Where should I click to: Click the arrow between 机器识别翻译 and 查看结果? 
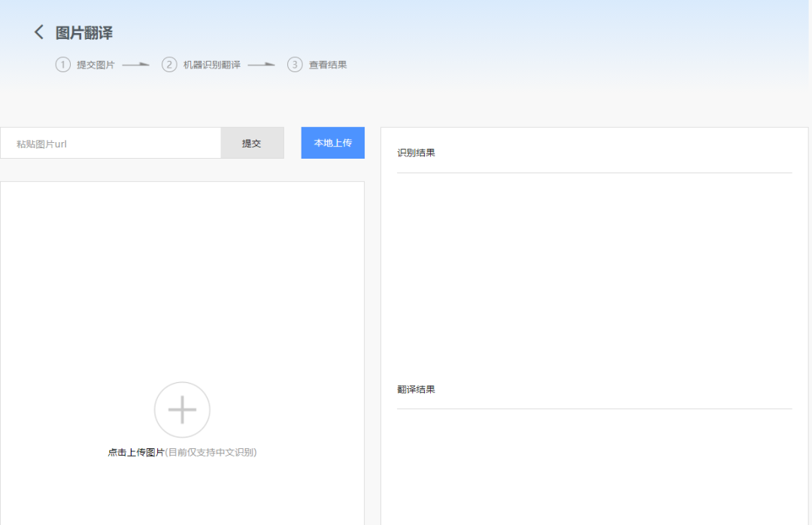click(x=262, y=65)
